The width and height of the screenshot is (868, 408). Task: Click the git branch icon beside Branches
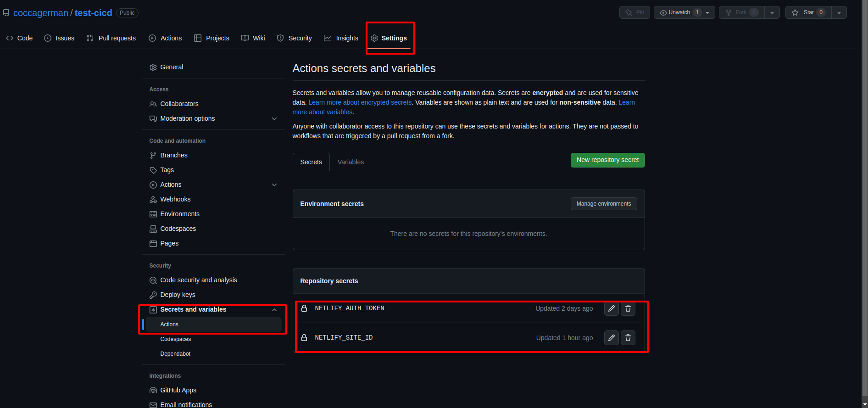153,156
